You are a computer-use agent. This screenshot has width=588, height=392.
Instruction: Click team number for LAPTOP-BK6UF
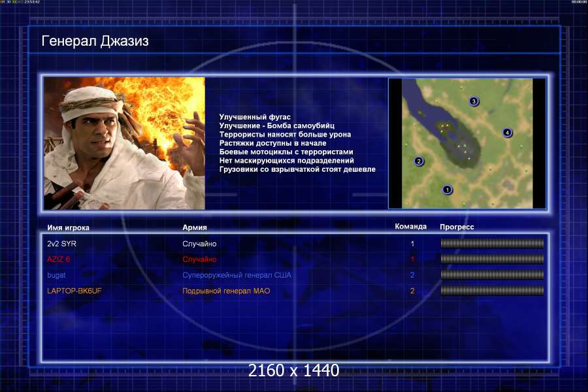[x=412, y=291]
